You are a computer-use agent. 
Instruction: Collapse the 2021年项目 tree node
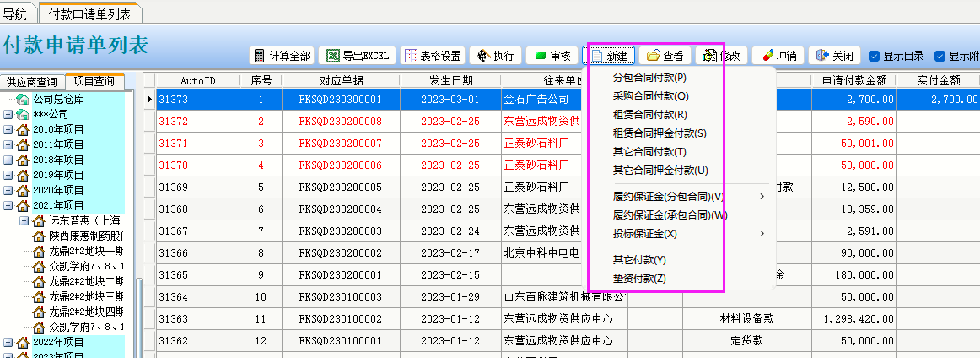[8, 205]
